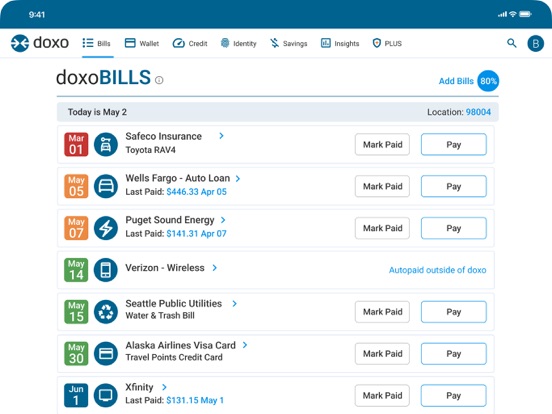
Task: Check the battery icon in status bar
Action: pos(525,14)
